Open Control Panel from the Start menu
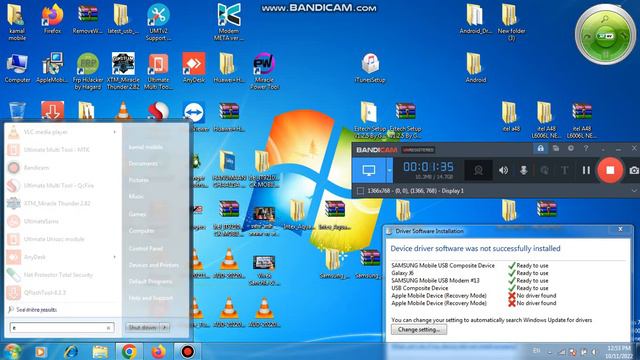Screen dimensions: 640x360 tap(145, 248)
